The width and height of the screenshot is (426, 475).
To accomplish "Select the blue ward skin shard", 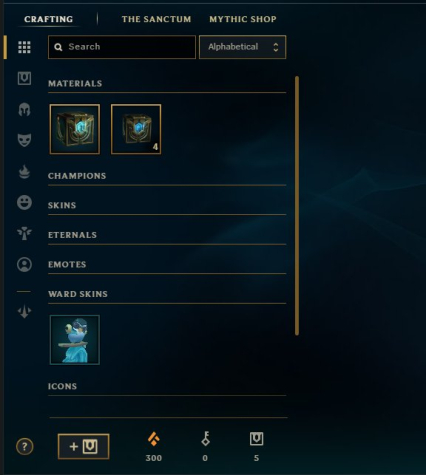I will coord(75,340).
